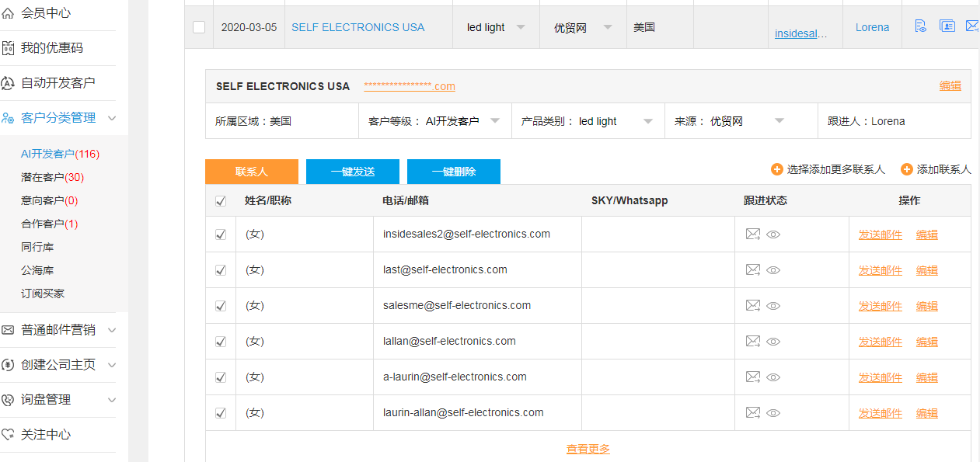Click the mail icon in top customer row
Viewport: 980px width, 462px height.
pos(972,26)
